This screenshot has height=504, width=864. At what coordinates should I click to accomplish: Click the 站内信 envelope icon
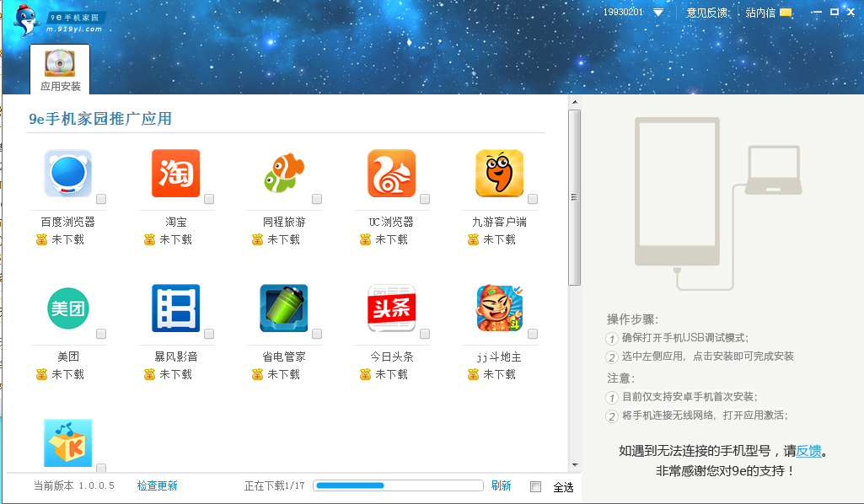click(786, 12)
